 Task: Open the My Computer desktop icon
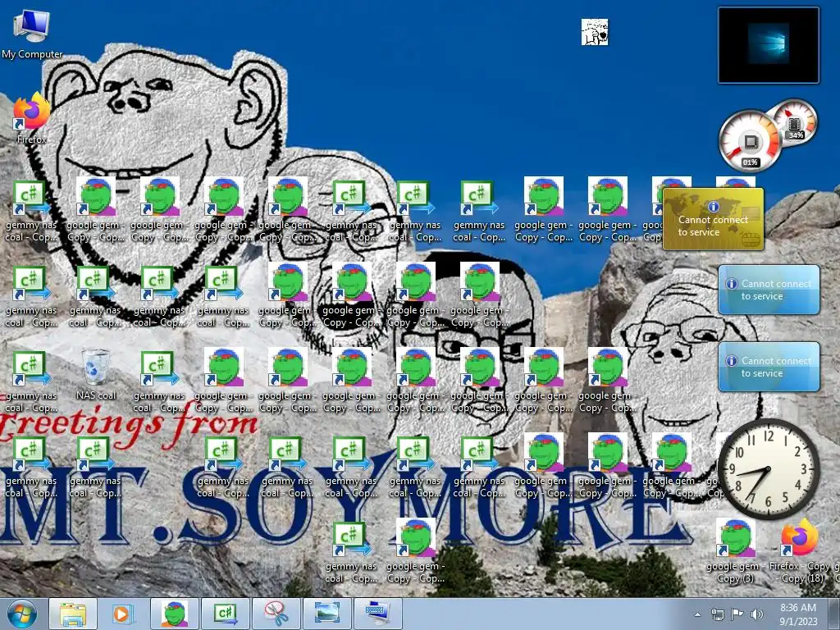(x=32, y=33)
